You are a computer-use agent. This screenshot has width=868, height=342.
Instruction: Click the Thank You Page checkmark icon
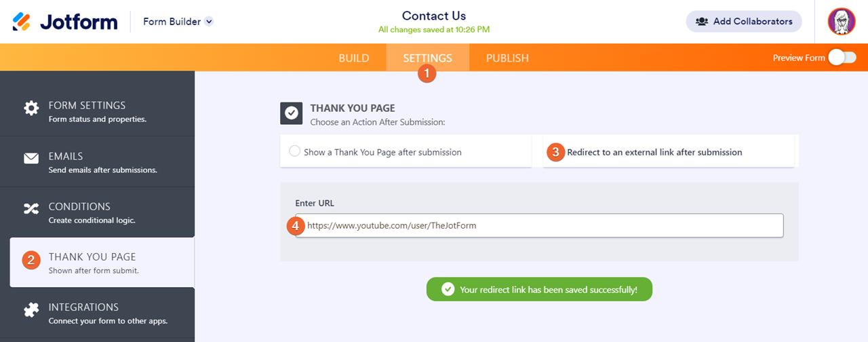coord(292,113)
